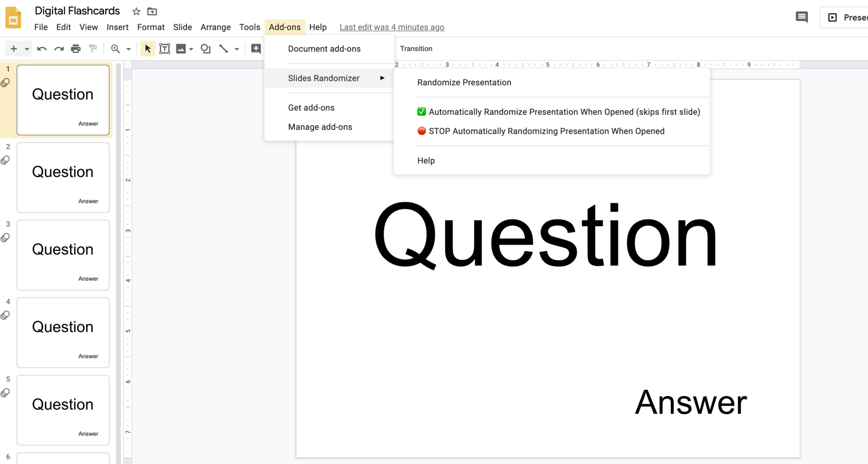
Task: Click the print icon in toolbar
Action: (75, 48)
